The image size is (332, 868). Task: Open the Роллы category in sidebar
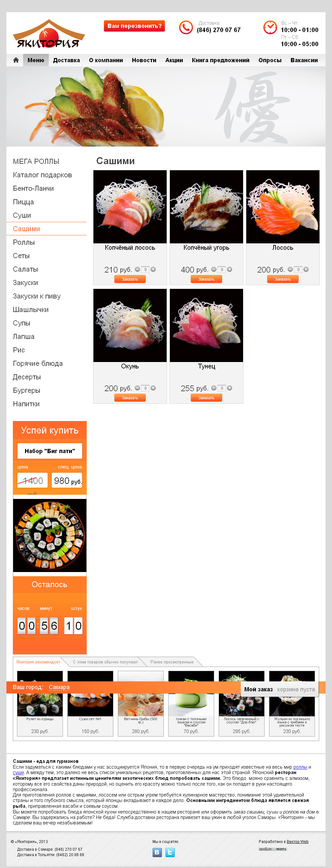[x=24, y=242]
